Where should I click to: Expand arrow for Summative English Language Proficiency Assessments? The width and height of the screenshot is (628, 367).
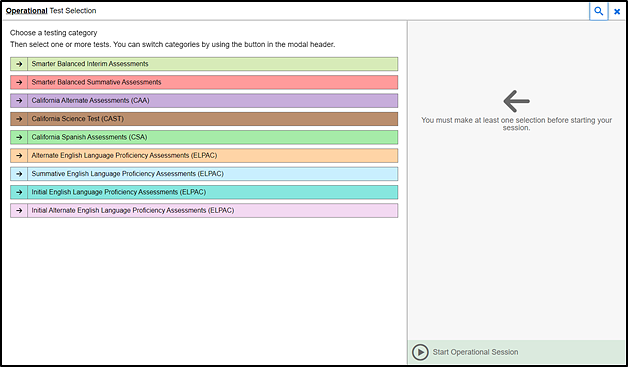coord(19,174)
